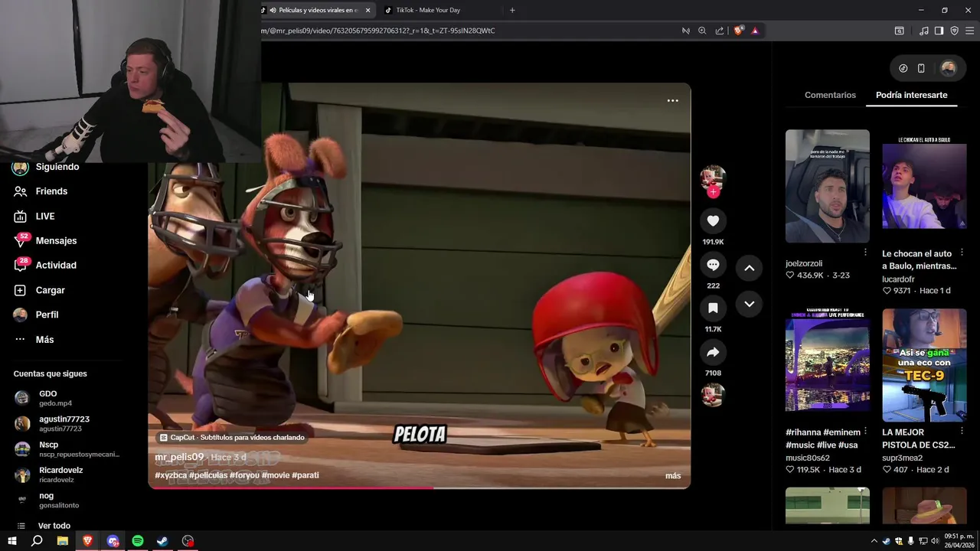Open the spinning sound disc below share
Viewport: 980px width, 551px height.
click(713, 395)
